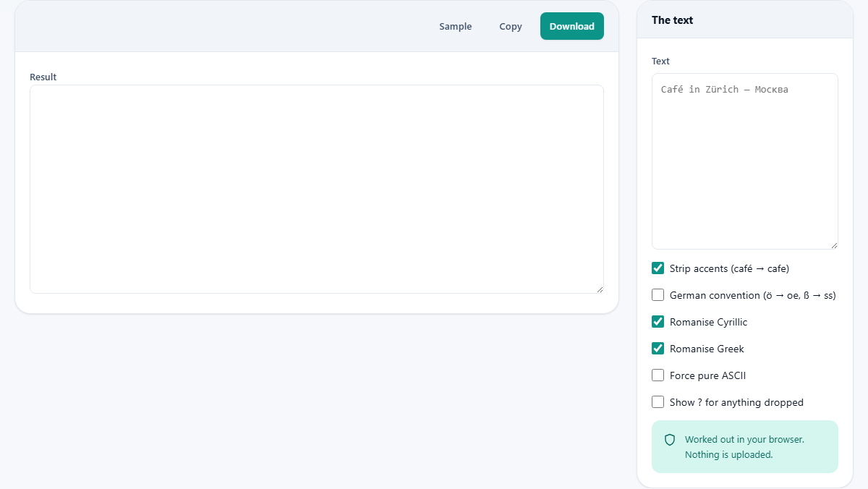The height and width of the screenshot is (489, 868).
Task: Enable Force pure ASCII
Action: 658,375
